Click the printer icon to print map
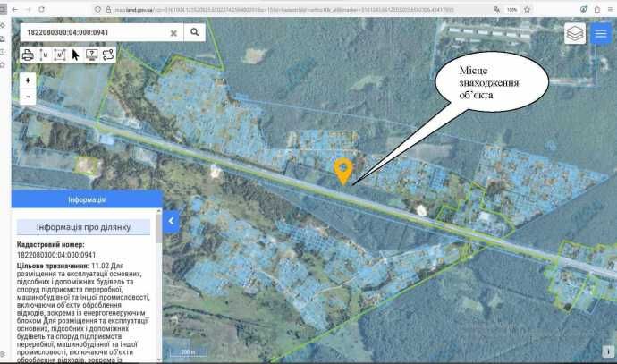The width and height of the screenshot is (617, 364). click(x=28, y=55)
